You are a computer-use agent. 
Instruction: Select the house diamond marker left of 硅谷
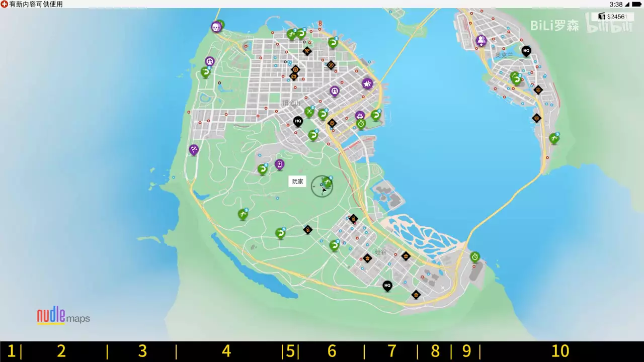click(367, 258)
